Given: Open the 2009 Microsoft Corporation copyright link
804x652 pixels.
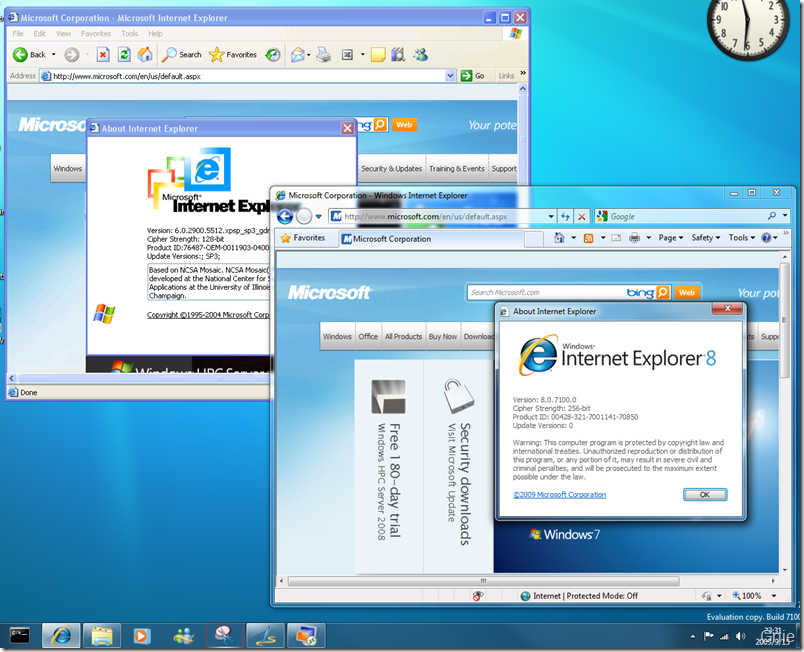Looking at the screenshot, I should (x=560, y=494).
